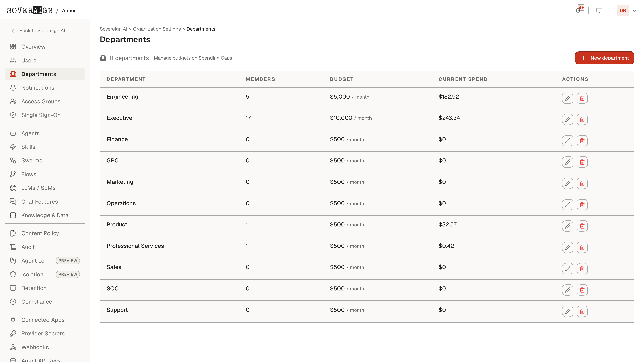Delete the Finance department

tap(582, 141)
